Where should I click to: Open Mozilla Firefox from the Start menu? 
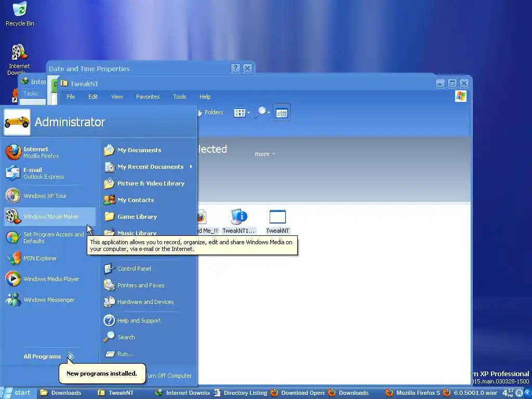(49, 152)
